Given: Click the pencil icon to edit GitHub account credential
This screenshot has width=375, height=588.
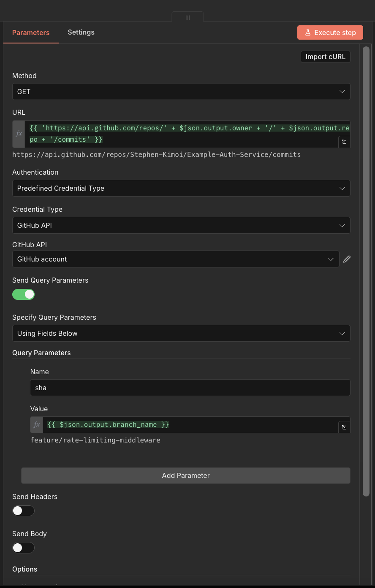Looking at the screenshot, I should [347, 259].
